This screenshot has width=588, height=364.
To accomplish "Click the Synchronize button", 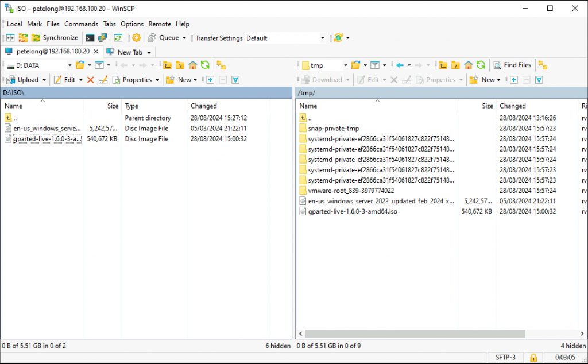I will pyautogui.click(x=55, y=38).
